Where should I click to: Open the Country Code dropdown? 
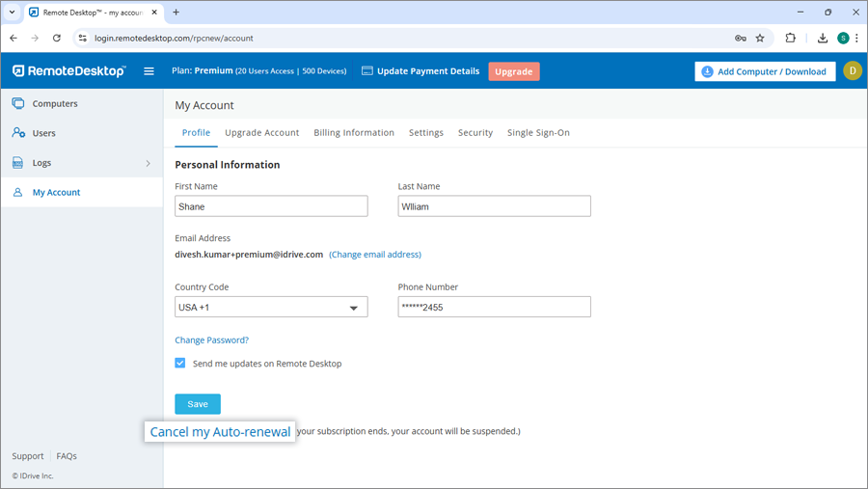point(271,308)
